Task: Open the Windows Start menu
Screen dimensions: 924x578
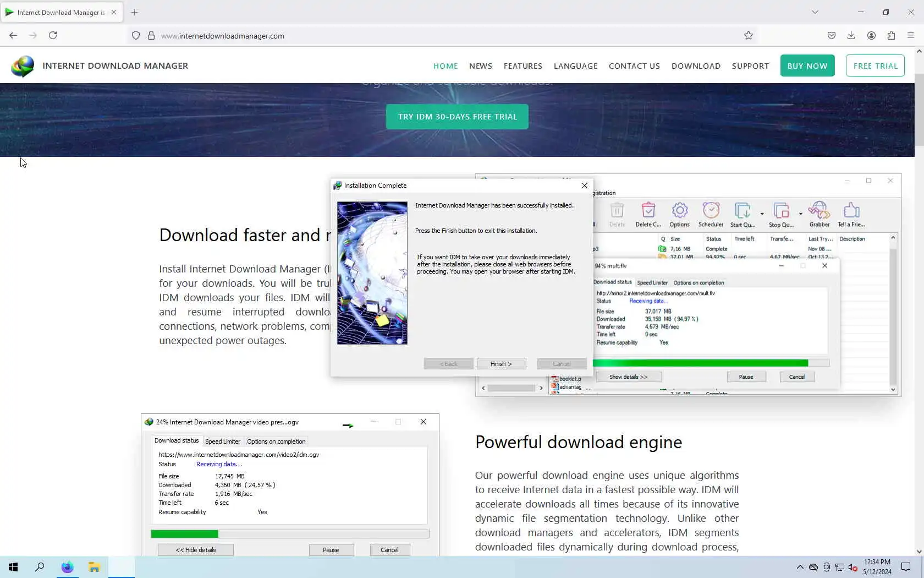Action: [x=13, y=567]
